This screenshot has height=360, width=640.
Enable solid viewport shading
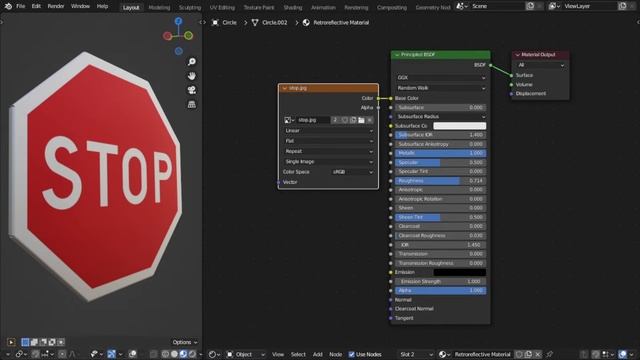click(x=174, y=354)
